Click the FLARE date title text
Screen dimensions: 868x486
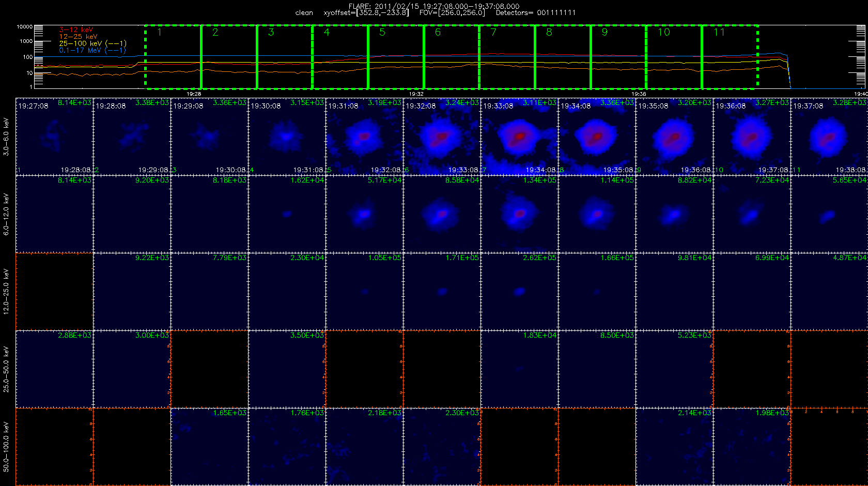pyautogui.click(x=434, y=6)
